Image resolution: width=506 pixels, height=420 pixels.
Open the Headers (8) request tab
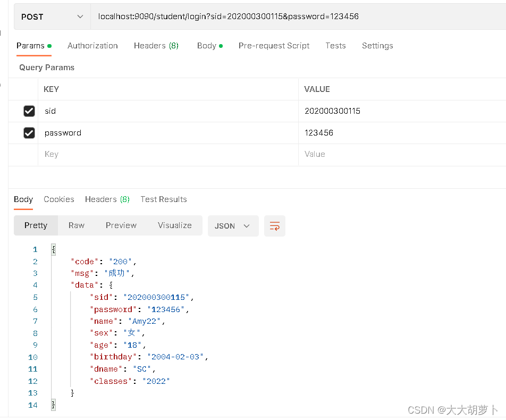coord(156,46)
